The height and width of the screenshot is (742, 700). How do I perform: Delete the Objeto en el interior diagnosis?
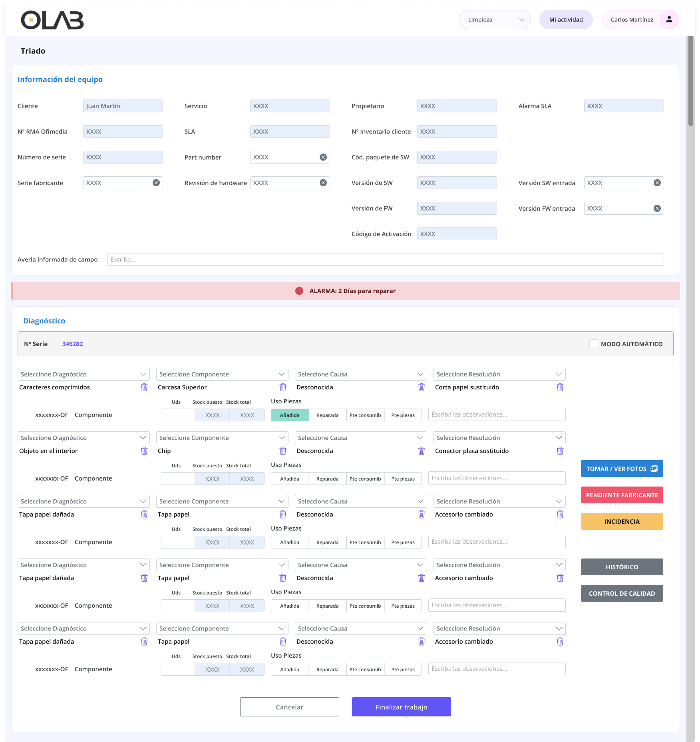(x=144, y=451)
